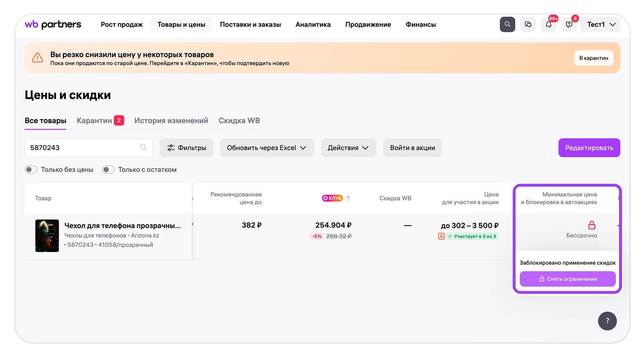Click the magnifier icon in search field
This screenshot has height=357, width=644.
143,147
